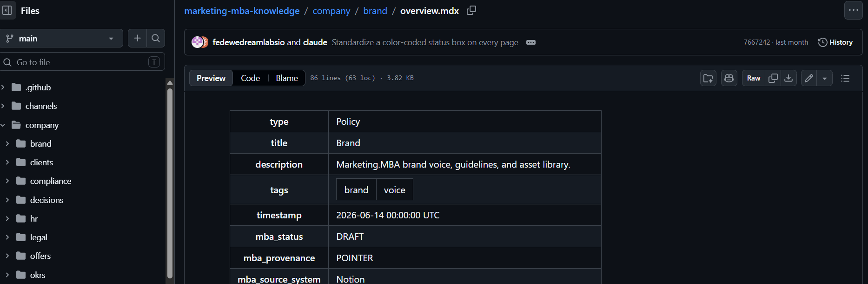Select the 'brand' tag cell

pyautogui.click(x=356, y=190)
